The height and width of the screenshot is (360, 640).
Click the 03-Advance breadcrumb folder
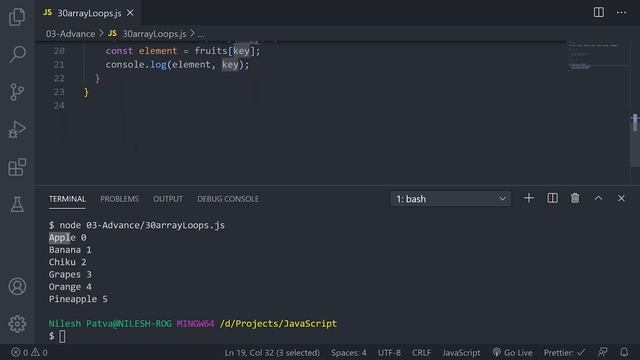pos(70,34)
